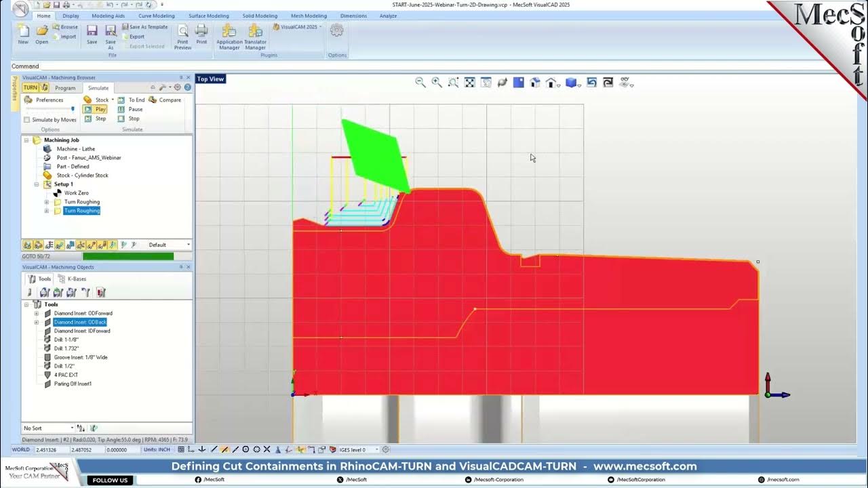Viewport: 868px width, 488px height.
Task: Open Simulation Preferences
Action: [44, 100]
